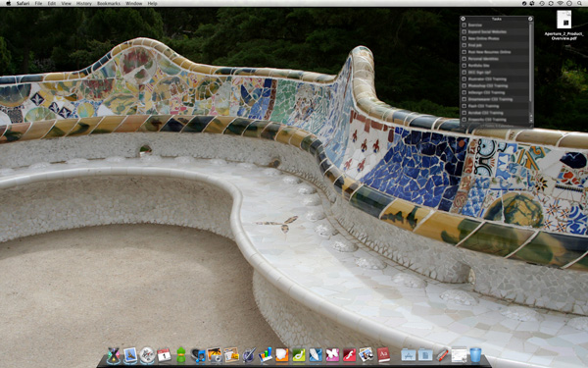Tick the Expand Social Websites checkbox
This screenshot has width=588, height=368.
(x=464, y=32)
